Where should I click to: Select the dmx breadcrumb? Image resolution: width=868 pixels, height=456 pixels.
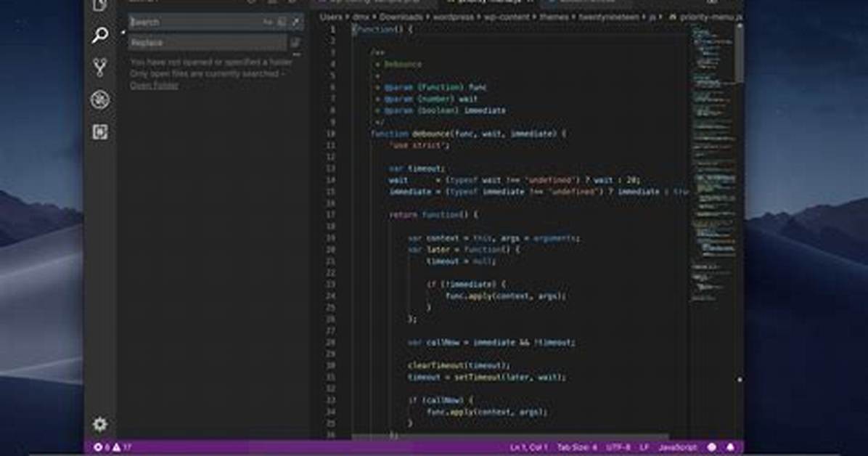[361, 17]
